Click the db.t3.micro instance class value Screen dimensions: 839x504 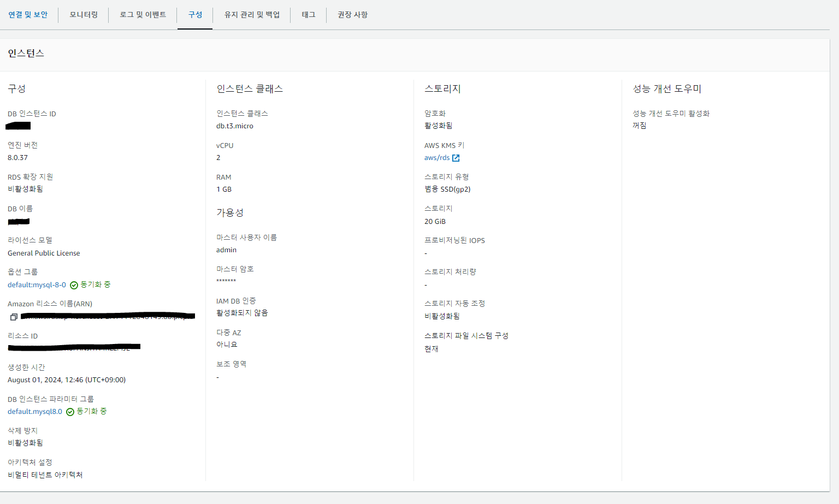point(235,126)
